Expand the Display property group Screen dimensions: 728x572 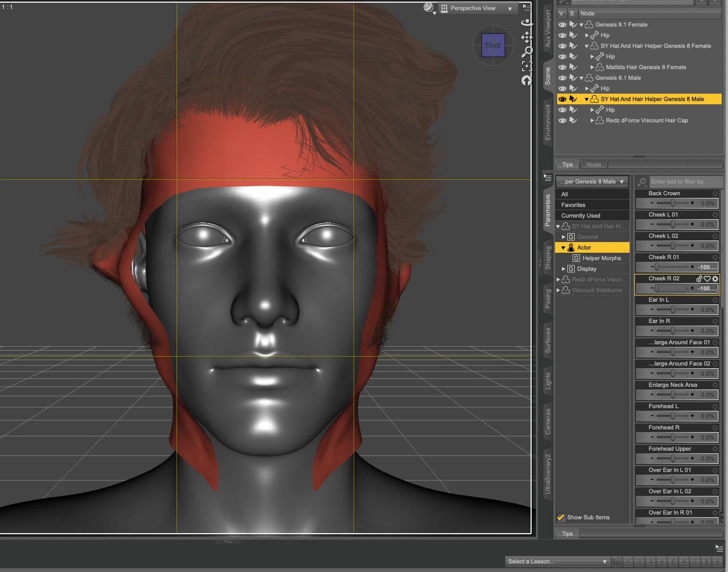pyautogui.click(x=564, y=269)
